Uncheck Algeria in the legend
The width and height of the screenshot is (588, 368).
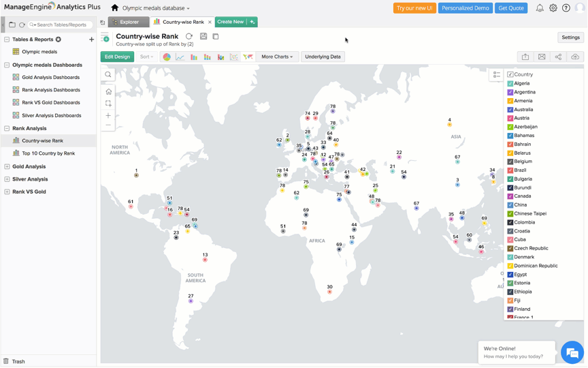(510, 83)
